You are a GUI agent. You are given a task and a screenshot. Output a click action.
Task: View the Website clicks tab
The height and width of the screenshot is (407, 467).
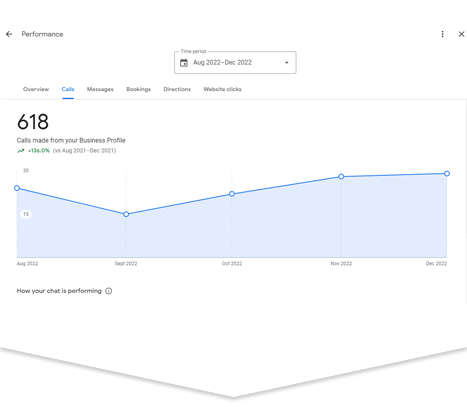[222, 89]
